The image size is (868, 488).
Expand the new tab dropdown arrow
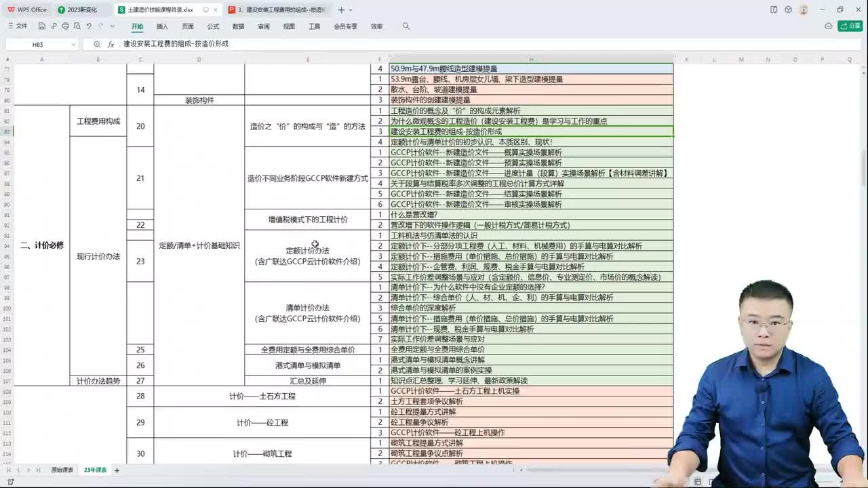point(351,9)
